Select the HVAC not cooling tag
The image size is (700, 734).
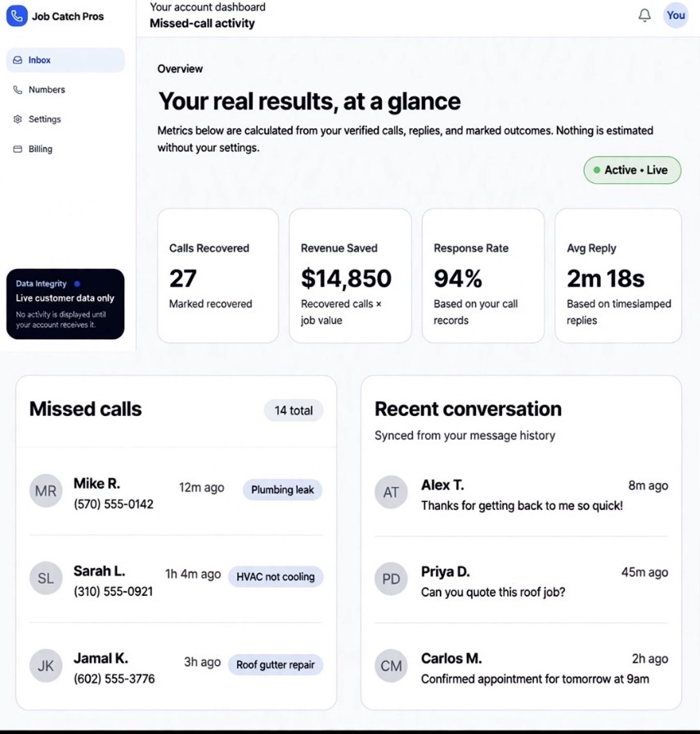point(276,577)
